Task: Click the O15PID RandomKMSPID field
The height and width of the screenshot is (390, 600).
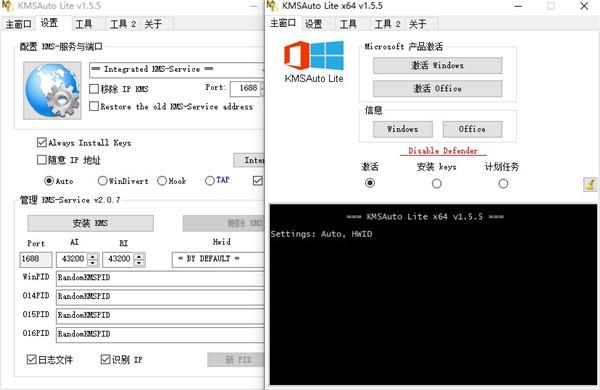Action: pyautogui.click(x=160, y=315)
